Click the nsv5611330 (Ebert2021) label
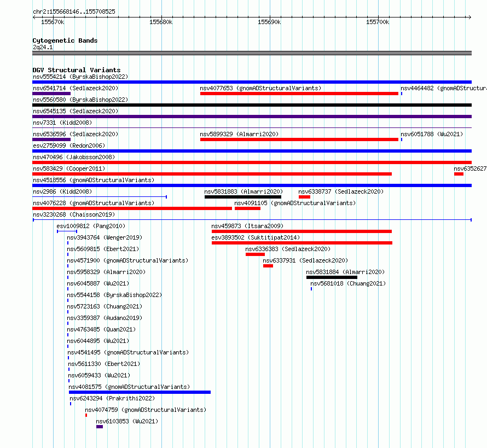This screenshot has height=448, width=487. [104, 364]
